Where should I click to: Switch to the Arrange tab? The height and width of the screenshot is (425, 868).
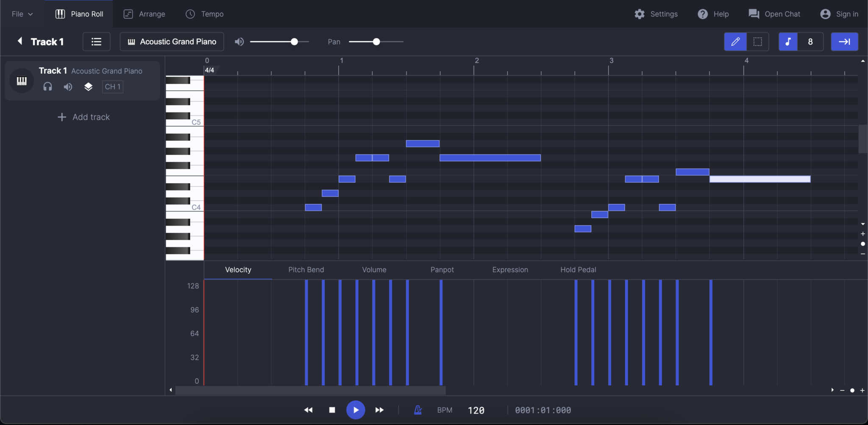(x=144, y=14)
